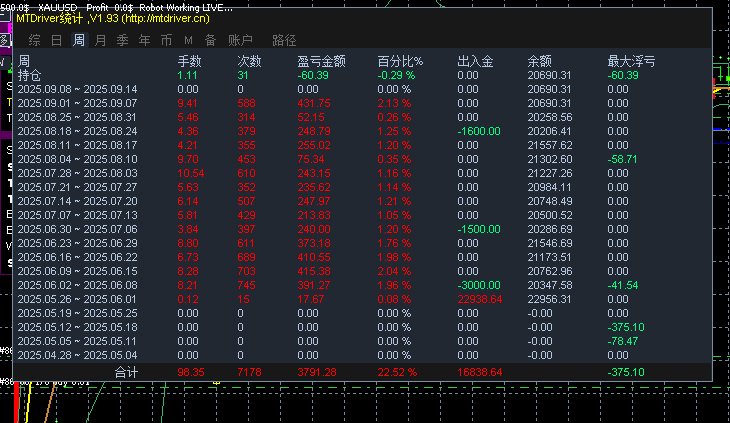This screenshot has height=423, width=730.
Task: Click the 2.13 % percentage cell
Action: 394,103
